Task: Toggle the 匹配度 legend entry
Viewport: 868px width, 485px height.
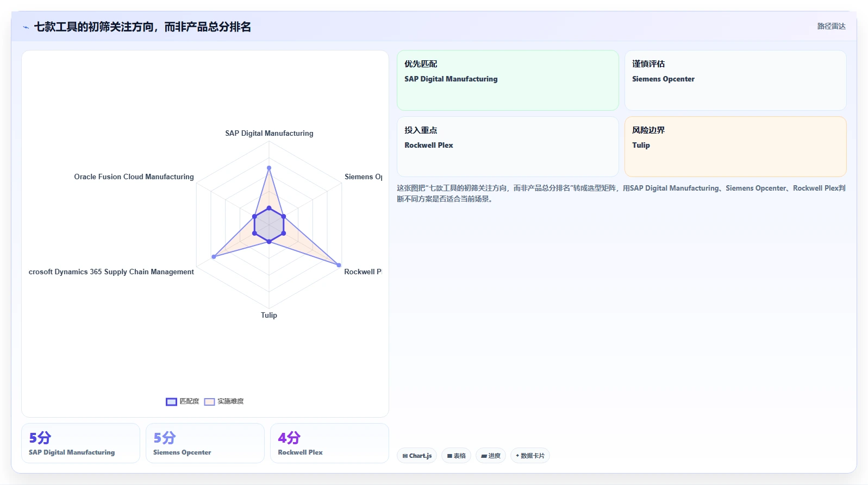Action: pyautogui.click(x=183, y=401)
